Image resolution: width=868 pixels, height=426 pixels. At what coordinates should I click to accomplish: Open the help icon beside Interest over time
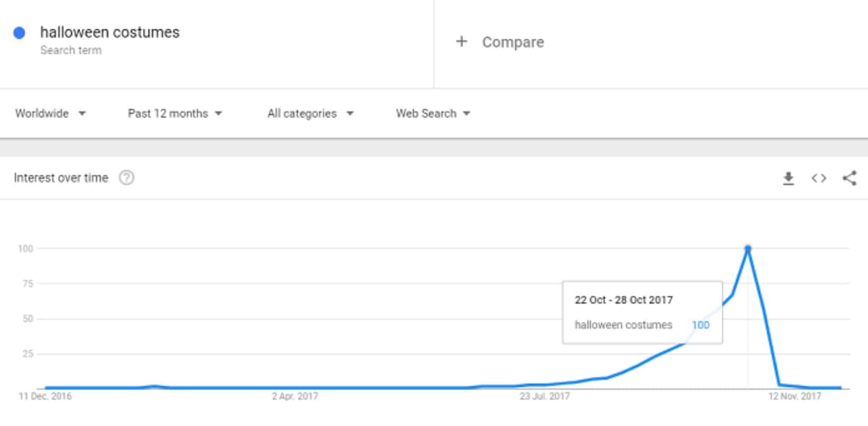point(126,178)
